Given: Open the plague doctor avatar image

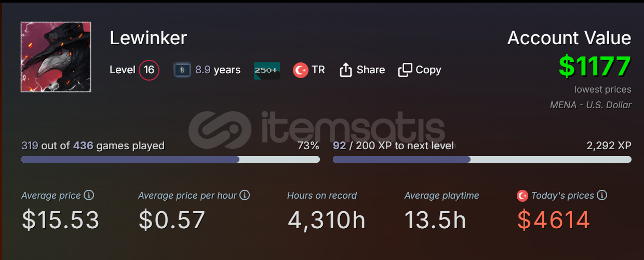Looking at the screenshot, I should tap(56, 57).
